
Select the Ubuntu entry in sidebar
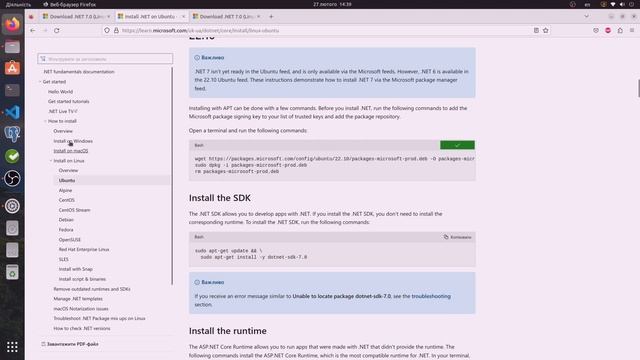(67, 180)
